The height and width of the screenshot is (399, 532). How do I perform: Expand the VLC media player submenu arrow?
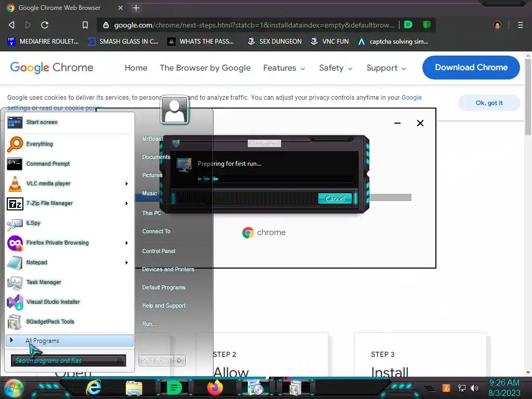(127, 183)
